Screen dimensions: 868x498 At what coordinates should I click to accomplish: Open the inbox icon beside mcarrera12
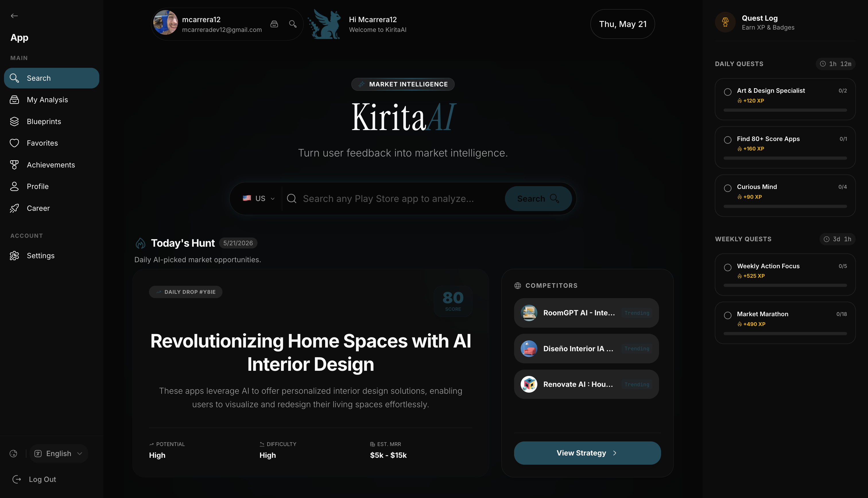[274, 24]
